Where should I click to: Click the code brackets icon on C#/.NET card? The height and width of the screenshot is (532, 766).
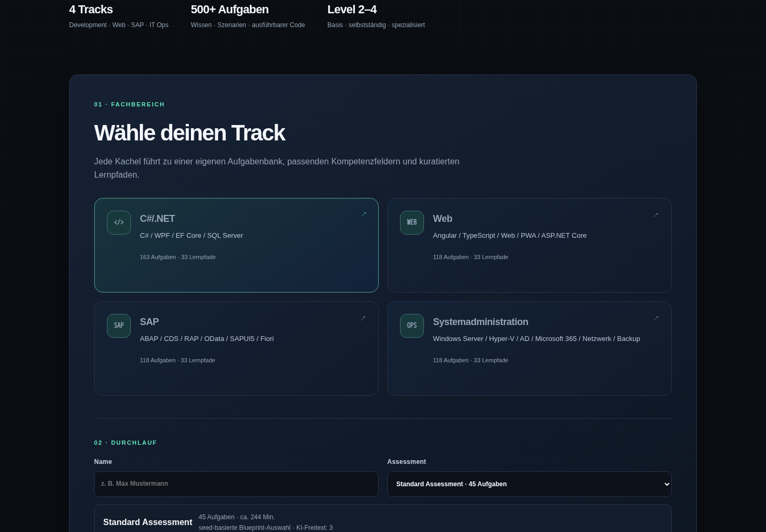(x=119, y=222)
